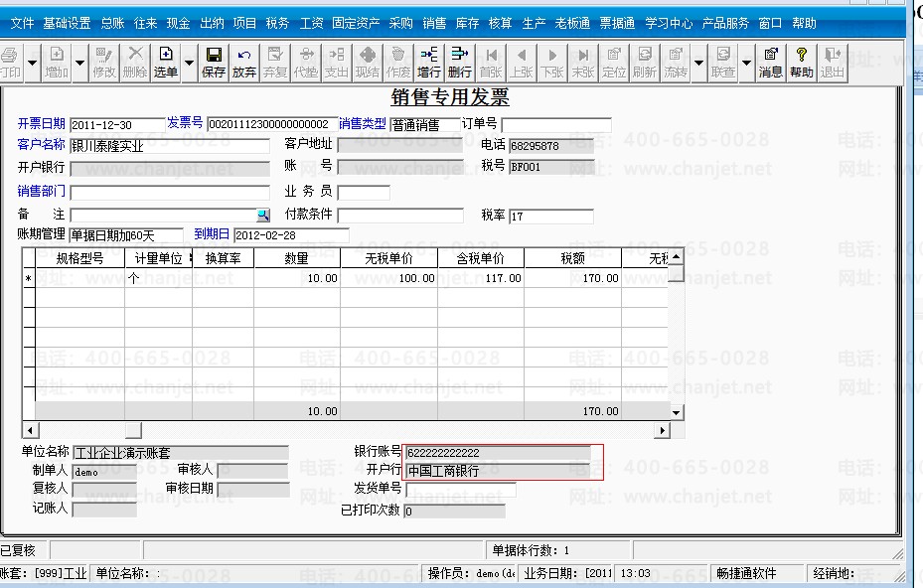This screenshot has width=923, height=588.
Task: Open the 销售 menu
Action: (434, 23)
